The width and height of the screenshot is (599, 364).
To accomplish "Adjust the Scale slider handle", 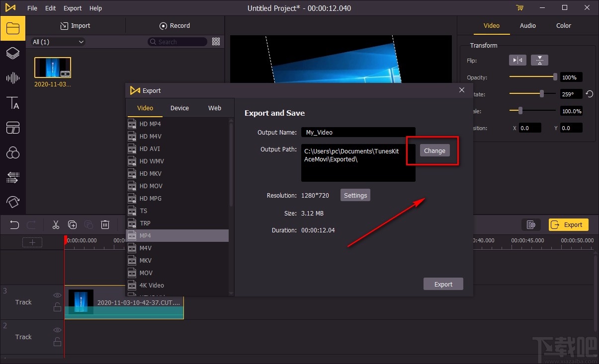I will [x=520, y=110].
